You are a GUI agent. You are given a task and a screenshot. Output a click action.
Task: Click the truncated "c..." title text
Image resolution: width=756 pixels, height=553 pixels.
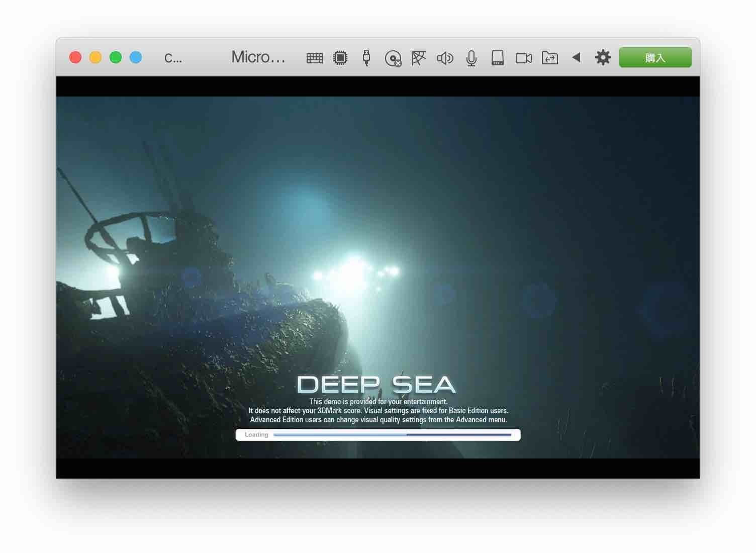(x=173, y=58)
